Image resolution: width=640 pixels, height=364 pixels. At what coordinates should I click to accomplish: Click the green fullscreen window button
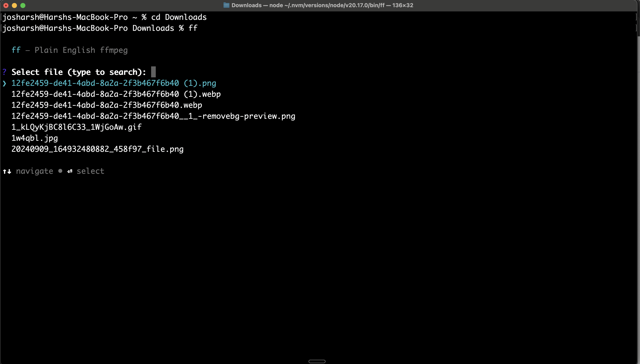[23, 5]
